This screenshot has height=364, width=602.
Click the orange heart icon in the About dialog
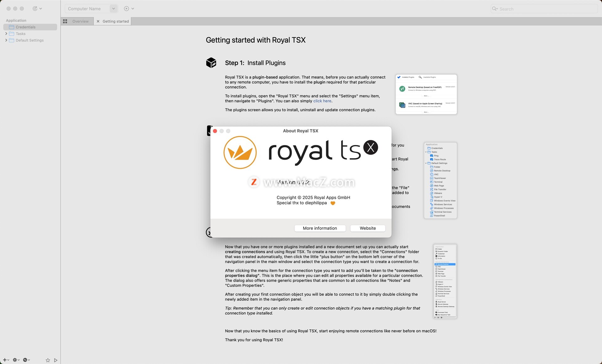tap(333, 203)
